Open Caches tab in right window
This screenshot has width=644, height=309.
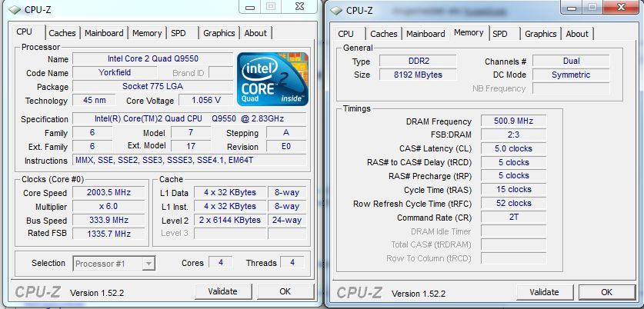tap(384, 34)
